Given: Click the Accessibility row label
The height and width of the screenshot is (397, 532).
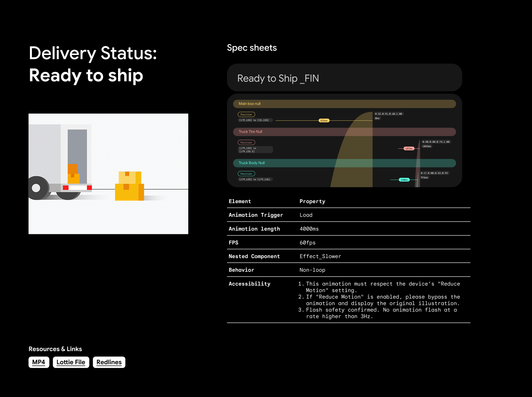Looking at the screenshot, I should tap(249, 284).
